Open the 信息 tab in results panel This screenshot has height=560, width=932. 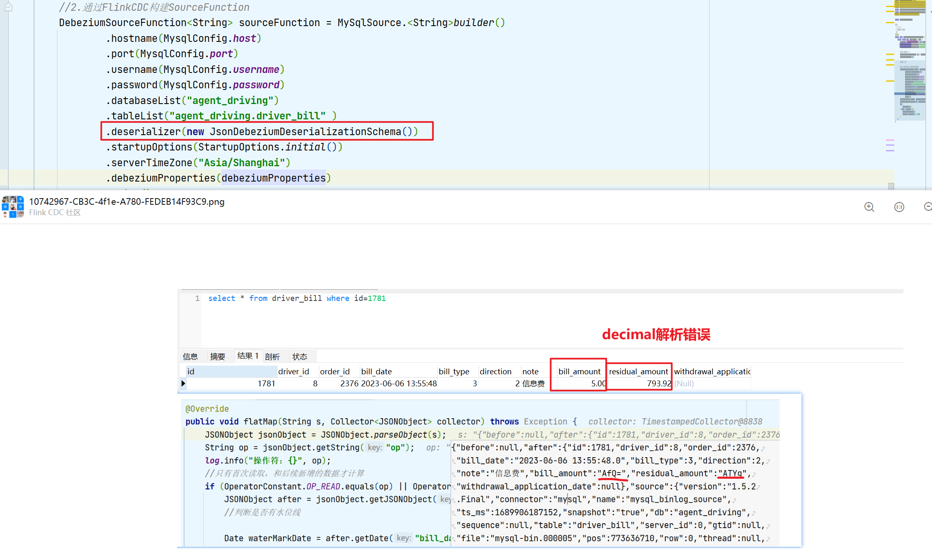tap(190, 356)
